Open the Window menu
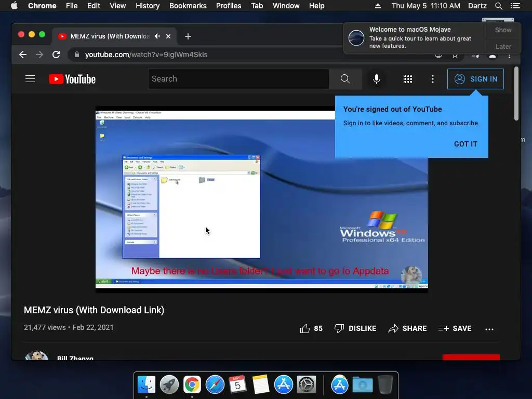 tap(286, 6)
